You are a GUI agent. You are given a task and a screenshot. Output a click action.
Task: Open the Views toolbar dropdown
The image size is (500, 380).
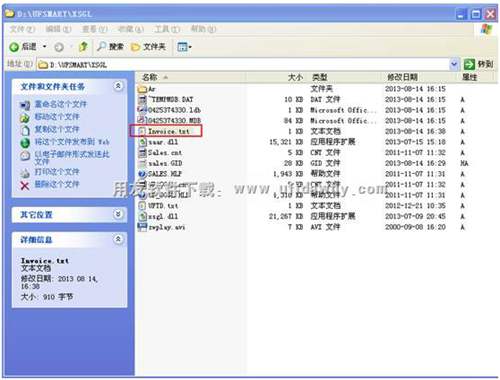184,47
